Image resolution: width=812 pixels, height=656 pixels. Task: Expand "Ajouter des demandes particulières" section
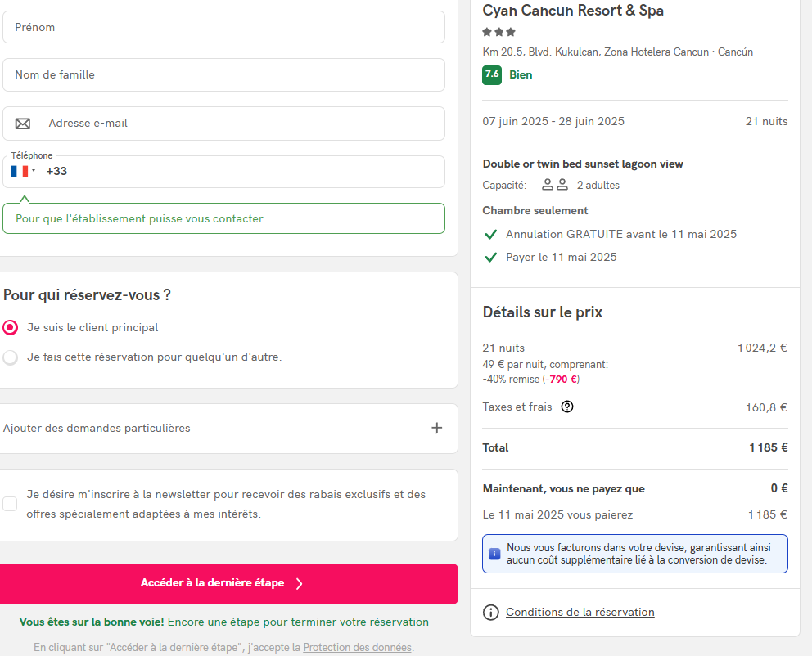[x=97, y=428]
